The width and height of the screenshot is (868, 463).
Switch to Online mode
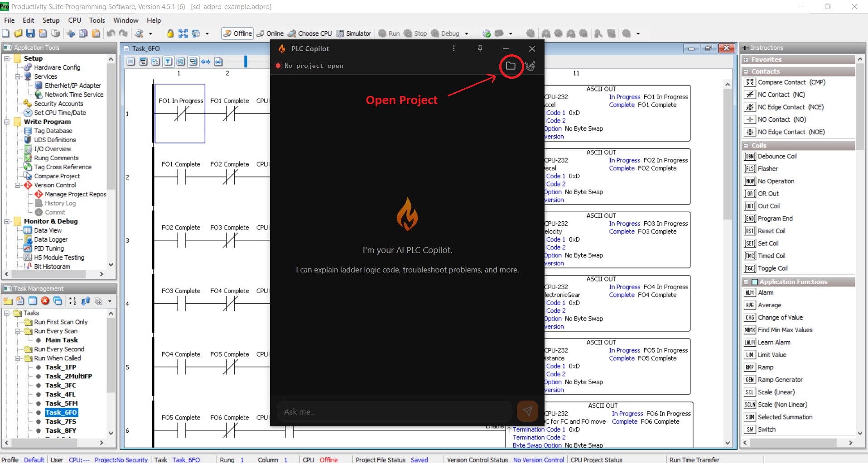click(270, 33)
